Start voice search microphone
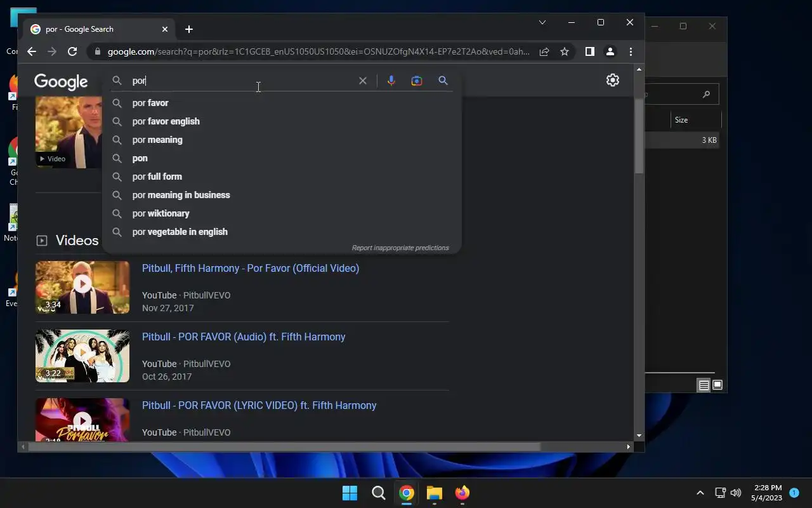This screenshot has height=508, width=812. click(391, 81)
